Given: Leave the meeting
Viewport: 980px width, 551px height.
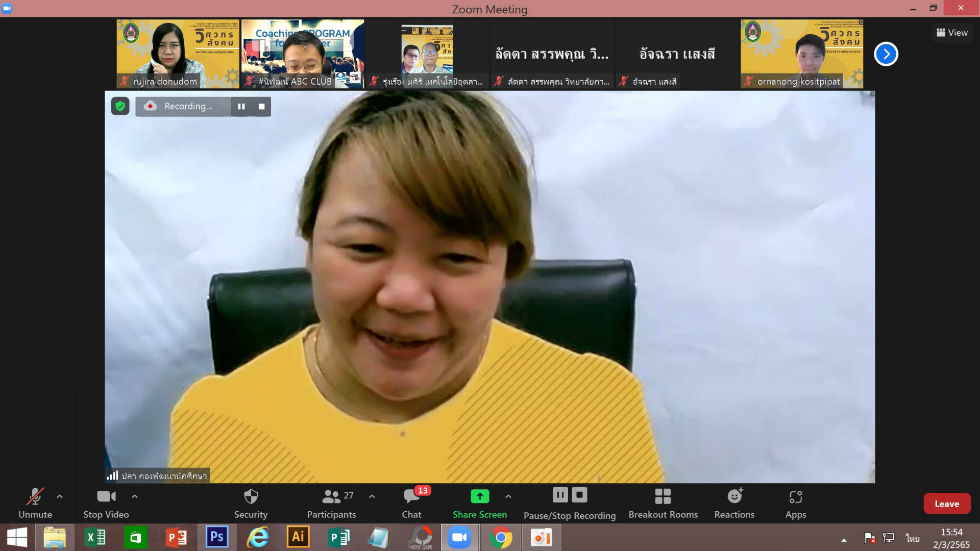Looking at the screenshot, I should 947,504.
